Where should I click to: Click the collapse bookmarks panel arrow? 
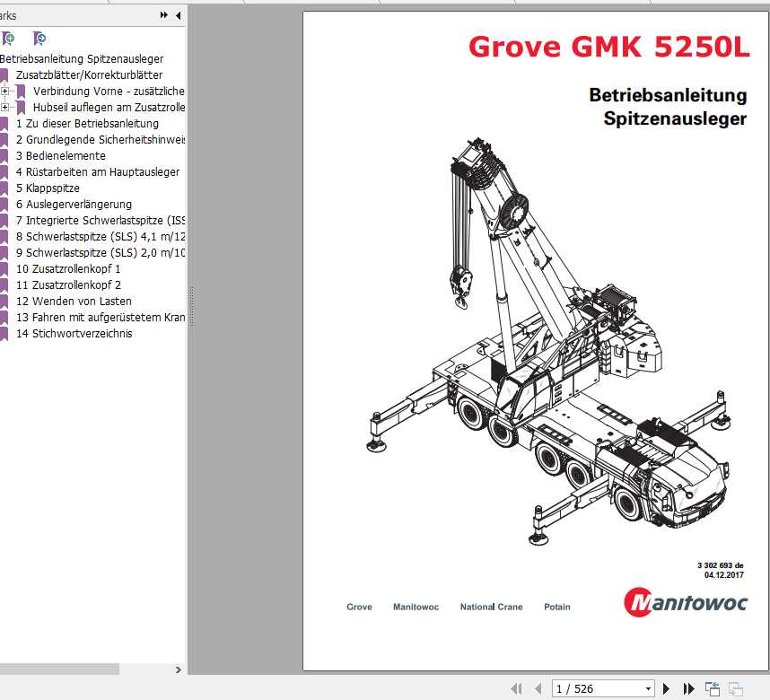point(178,15)
